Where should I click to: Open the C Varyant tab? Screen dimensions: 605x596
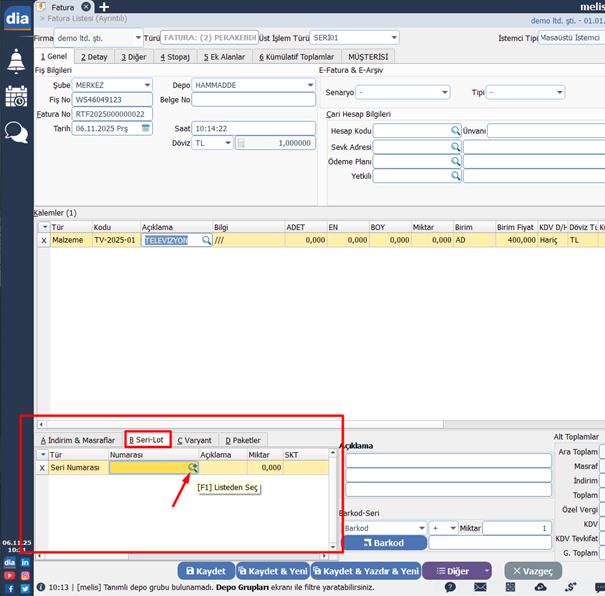pyautogui.click(x=193, y=440)
